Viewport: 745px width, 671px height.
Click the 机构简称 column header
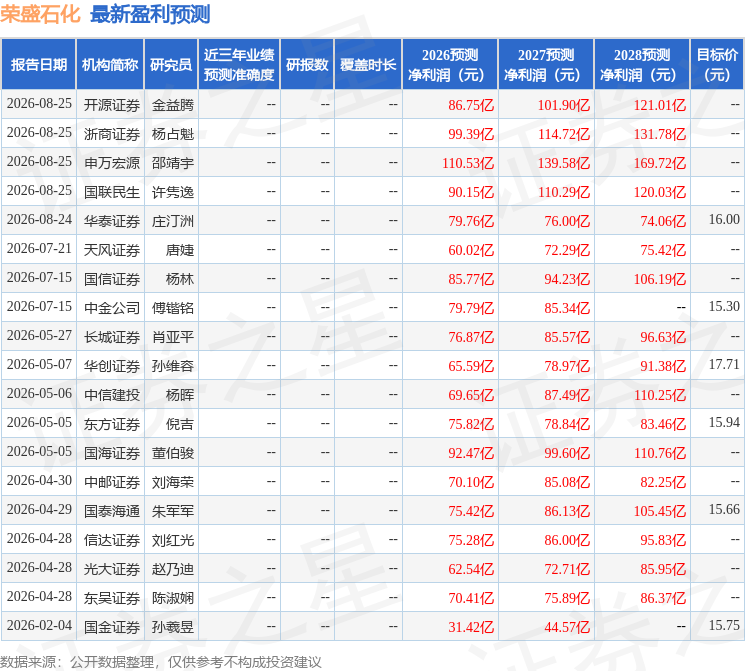pyautogui.click(x=110, y=65)
